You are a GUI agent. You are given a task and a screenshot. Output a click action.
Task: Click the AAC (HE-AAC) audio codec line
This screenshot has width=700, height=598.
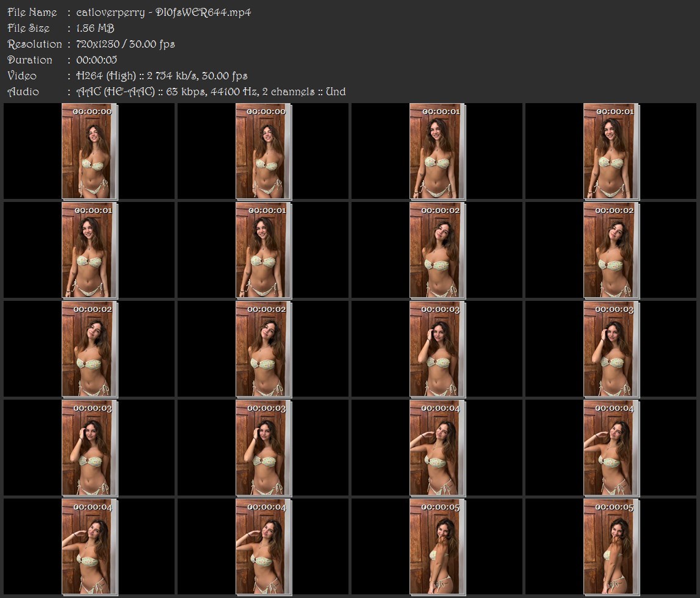[x=211, y=92]
